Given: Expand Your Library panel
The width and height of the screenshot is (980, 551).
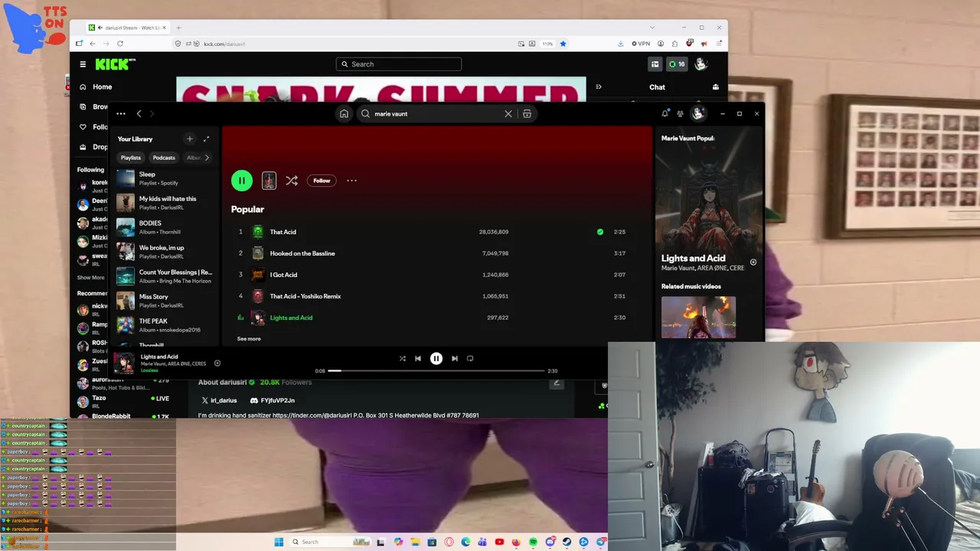Looking at the screenshot, I should (206, 139).
